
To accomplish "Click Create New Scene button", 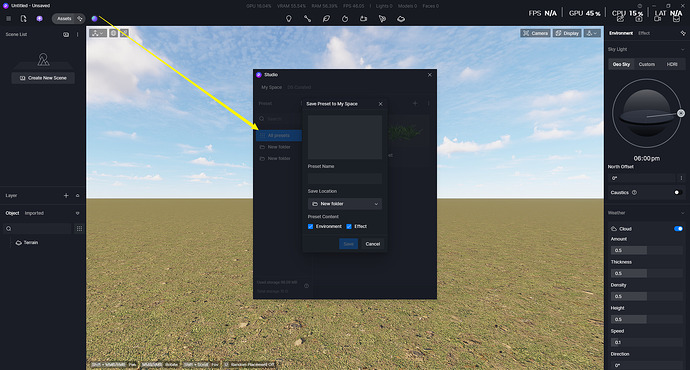I will coord(43,78).
